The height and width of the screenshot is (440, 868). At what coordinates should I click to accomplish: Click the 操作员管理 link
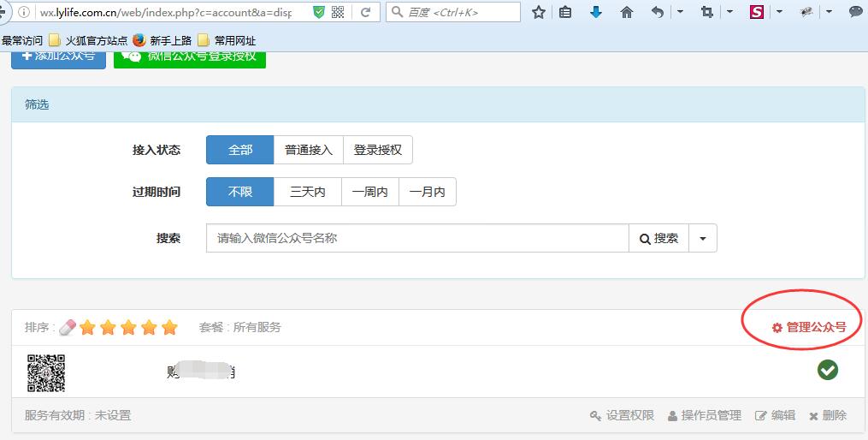pos(705,415)
